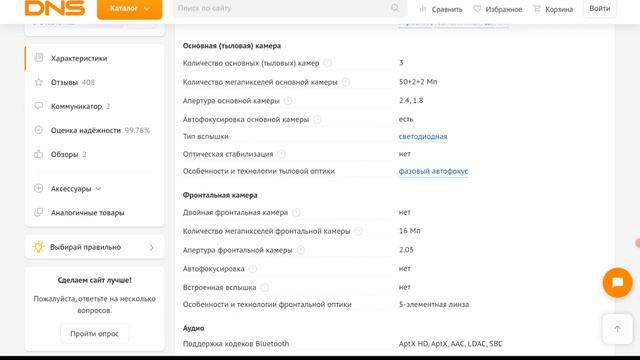The width and height of the screenshot is (640, 360).
Task: Click the copy icon beside Аналогичные товары
Action: pos(39,213)
